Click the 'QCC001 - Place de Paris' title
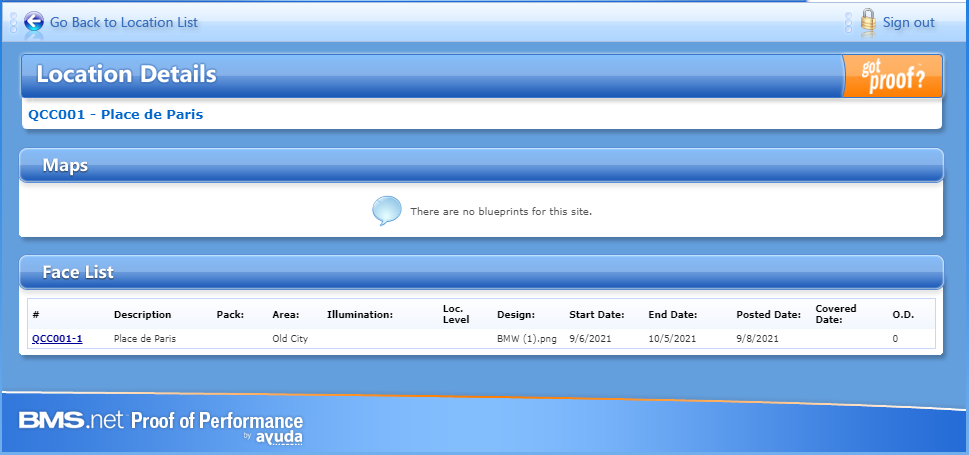The width and height of the screenshot is (969, 455). point(115,114)
